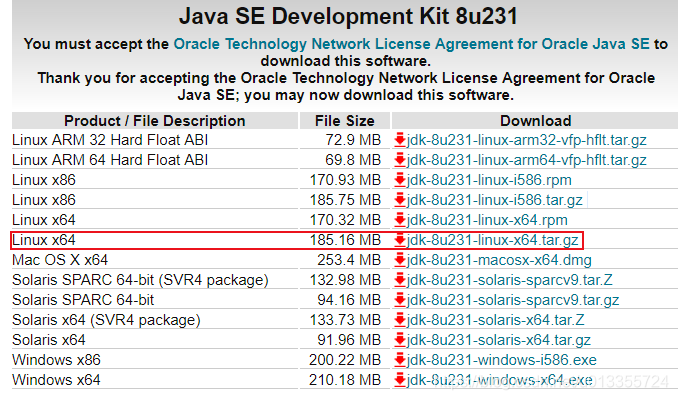Click download arrow icon for jdk-8u231-solaris-x64.tar.Z
678x400 pixels.
[400, 320]
